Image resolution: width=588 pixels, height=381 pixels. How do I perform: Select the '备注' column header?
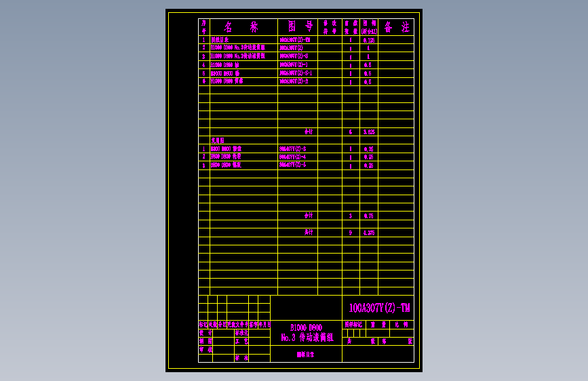397,27
